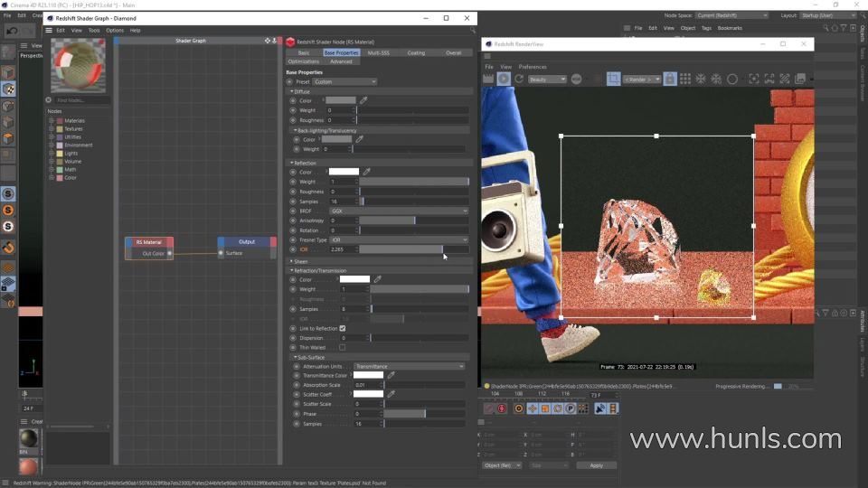
Task: Click the snapshot picture icon in RenderView
Action: tap(800, 80)
